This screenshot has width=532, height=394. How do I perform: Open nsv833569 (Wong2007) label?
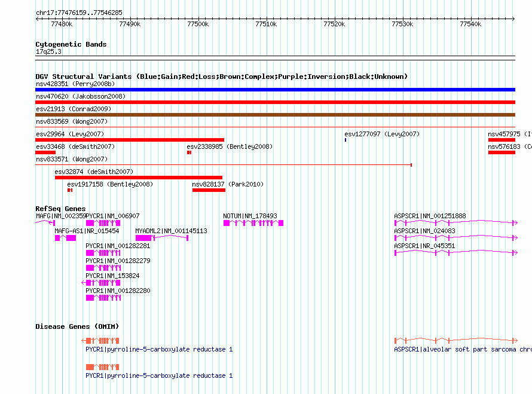72,121
